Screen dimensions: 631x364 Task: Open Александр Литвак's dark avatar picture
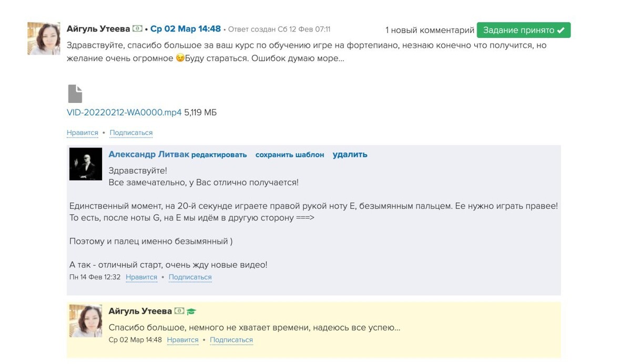86,164
